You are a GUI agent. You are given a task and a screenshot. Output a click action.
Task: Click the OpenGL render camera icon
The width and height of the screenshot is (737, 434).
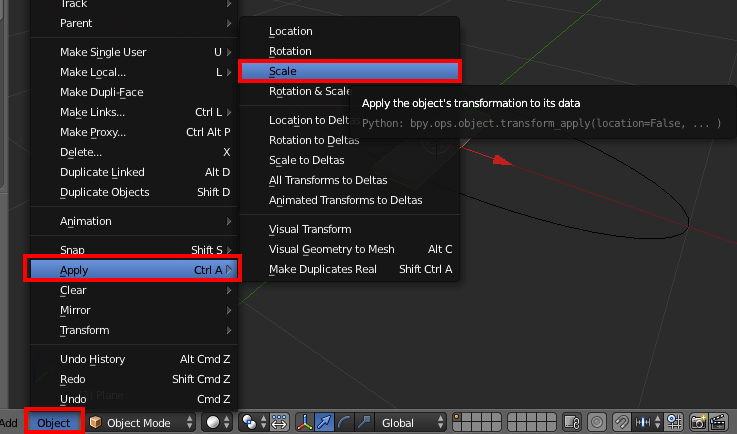point(698,423)
